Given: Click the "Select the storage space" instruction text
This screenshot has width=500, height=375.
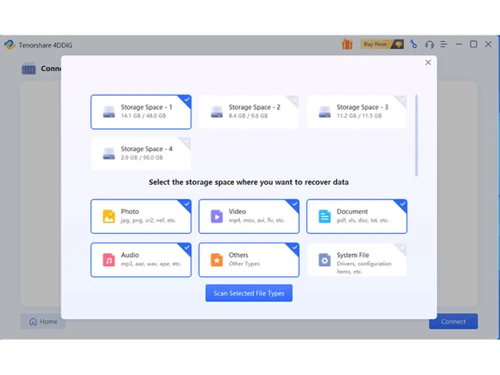Looking at the screenshot, I should tap(249, 182).
